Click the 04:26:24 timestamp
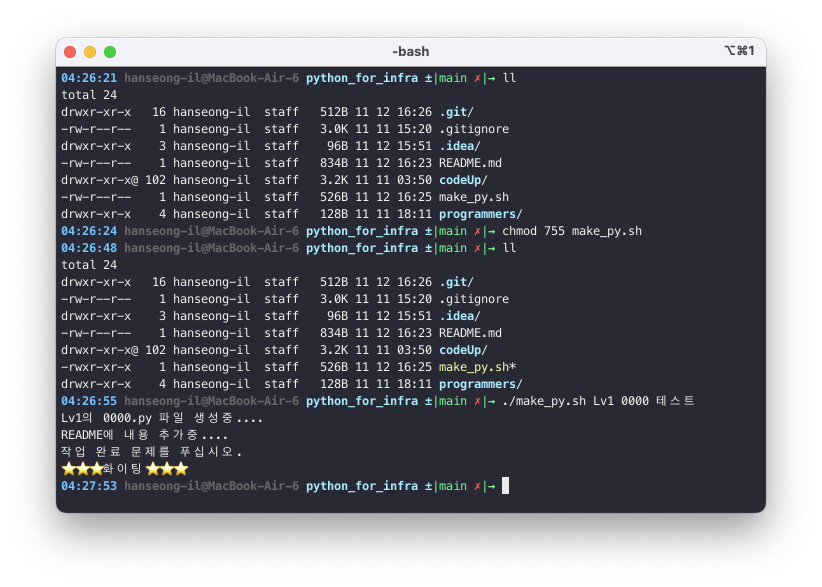Screen dimensions: 822x587 click(x=89, y=231)
